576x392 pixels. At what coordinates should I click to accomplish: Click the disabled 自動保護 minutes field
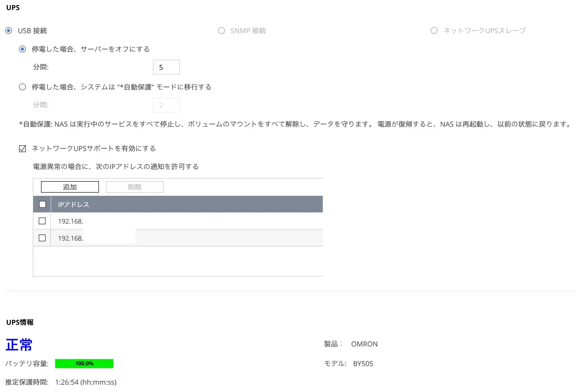click(x=166, y=105)
